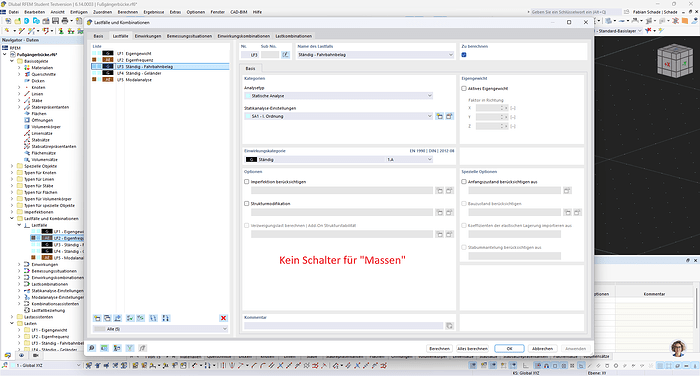Screen dimensions: 700x376
Task: Enable Strukturmodifikation checkbox
Action: [246, 204]
